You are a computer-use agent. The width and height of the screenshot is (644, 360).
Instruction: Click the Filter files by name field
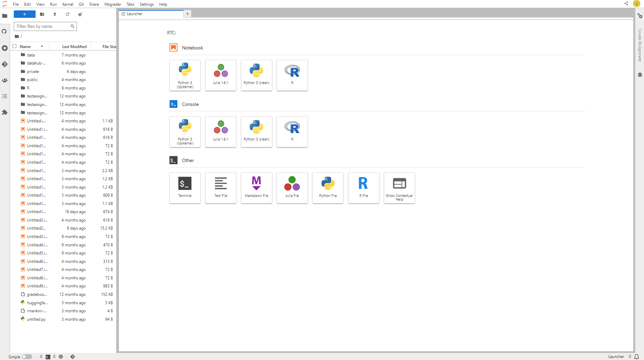[45, 26]
